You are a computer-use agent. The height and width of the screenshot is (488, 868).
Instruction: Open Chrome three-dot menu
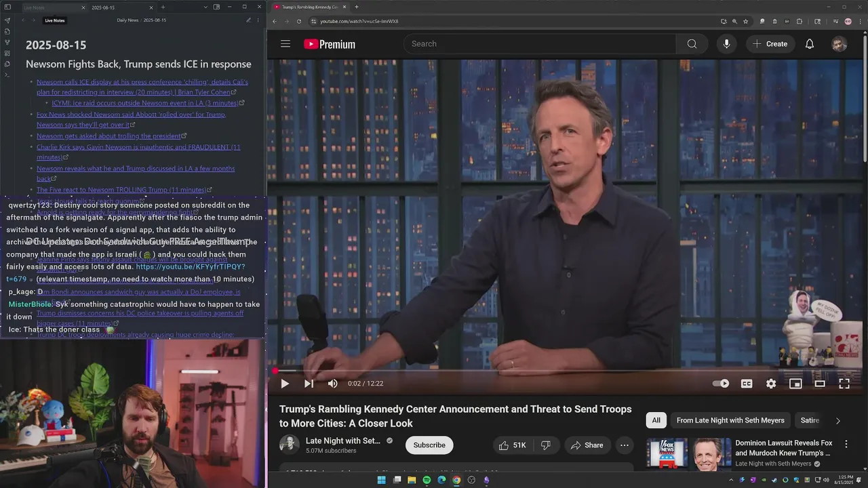click(860, 21)
